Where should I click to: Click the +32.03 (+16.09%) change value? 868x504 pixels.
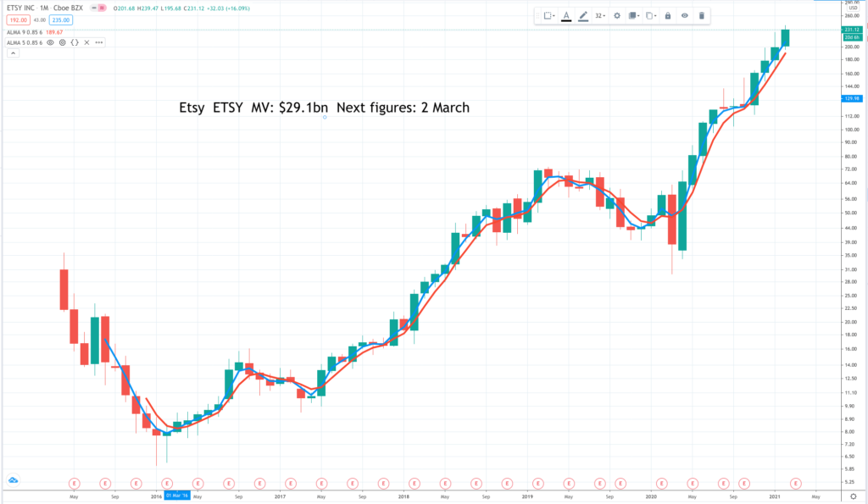click(x=229, y=8)
